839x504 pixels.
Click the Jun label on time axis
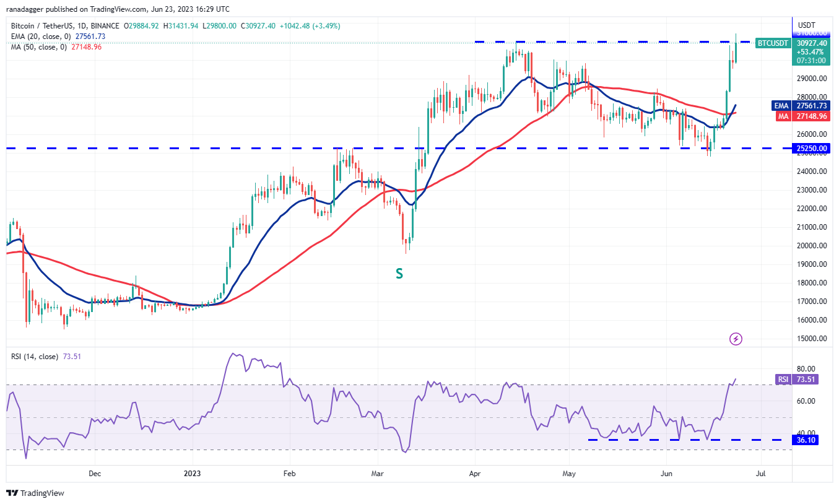coord(666,474)
